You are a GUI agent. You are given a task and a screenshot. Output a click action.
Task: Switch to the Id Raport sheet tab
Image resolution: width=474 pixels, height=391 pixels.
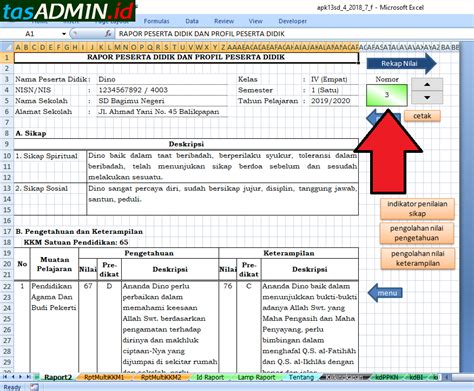click(210, 377)
